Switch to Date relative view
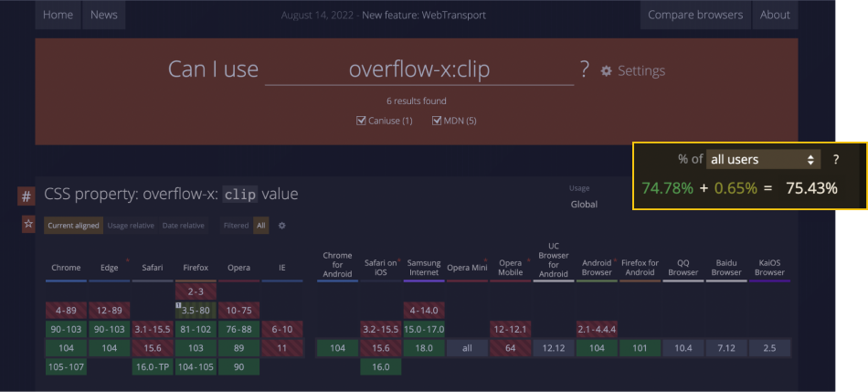 tap(184, 226)
